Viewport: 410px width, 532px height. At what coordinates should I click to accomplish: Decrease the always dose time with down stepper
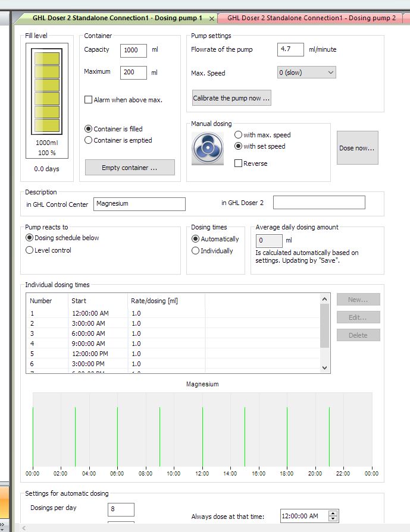[333, 519]
